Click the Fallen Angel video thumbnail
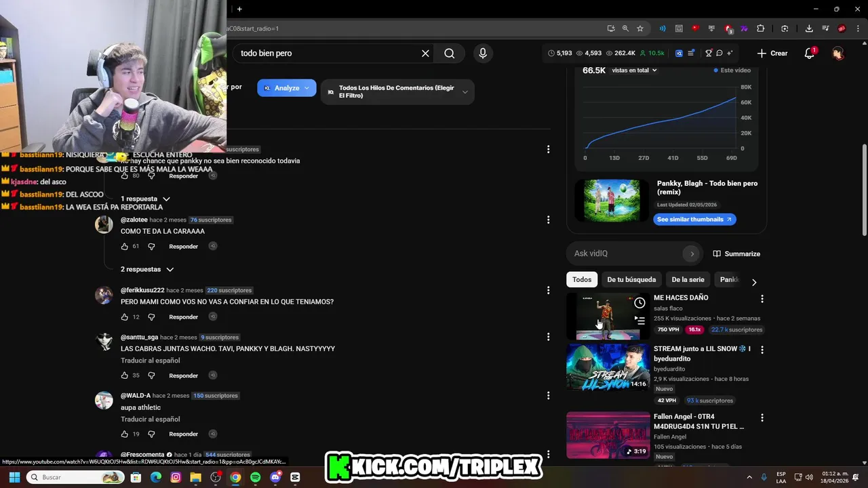The height and width of the screenshot is (488, 868). 608,435
